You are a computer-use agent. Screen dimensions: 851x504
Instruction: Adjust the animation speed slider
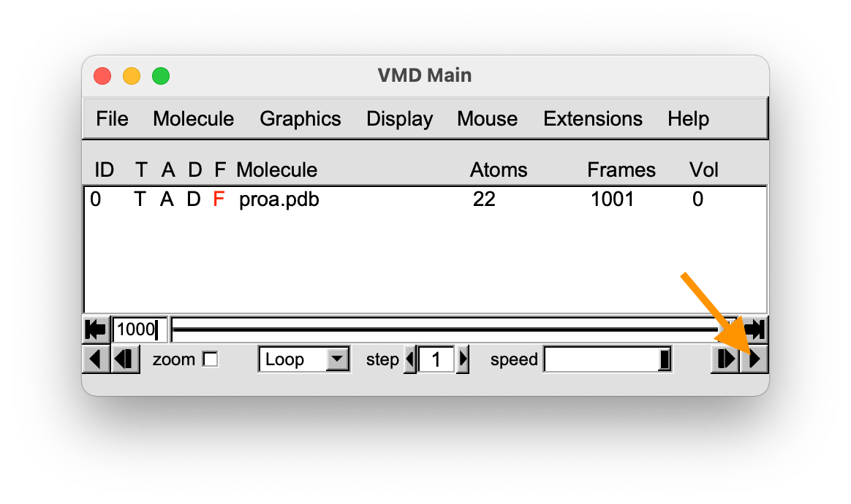pos(608,359)
